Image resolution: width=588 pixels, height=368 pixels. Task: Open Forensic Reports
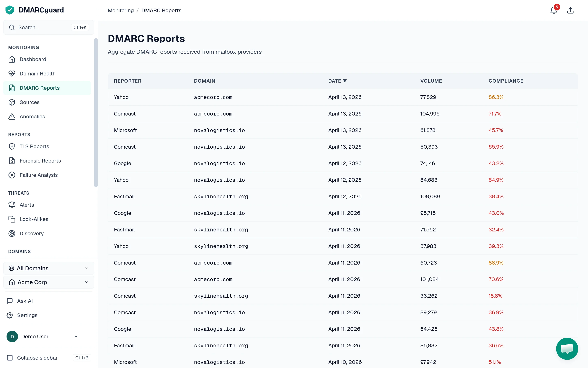tap(47, 161)
